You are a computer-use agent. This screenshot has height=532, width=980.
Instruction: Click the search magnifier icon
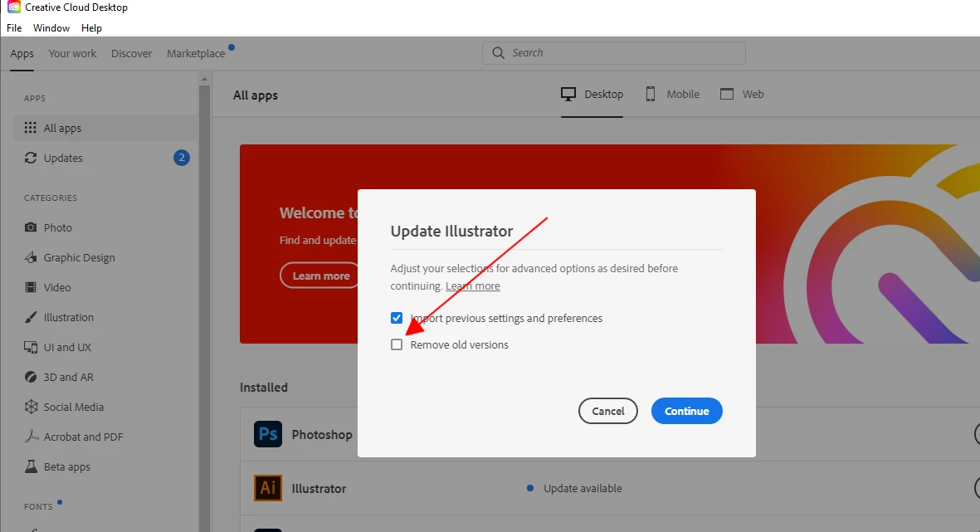(498, 52)
